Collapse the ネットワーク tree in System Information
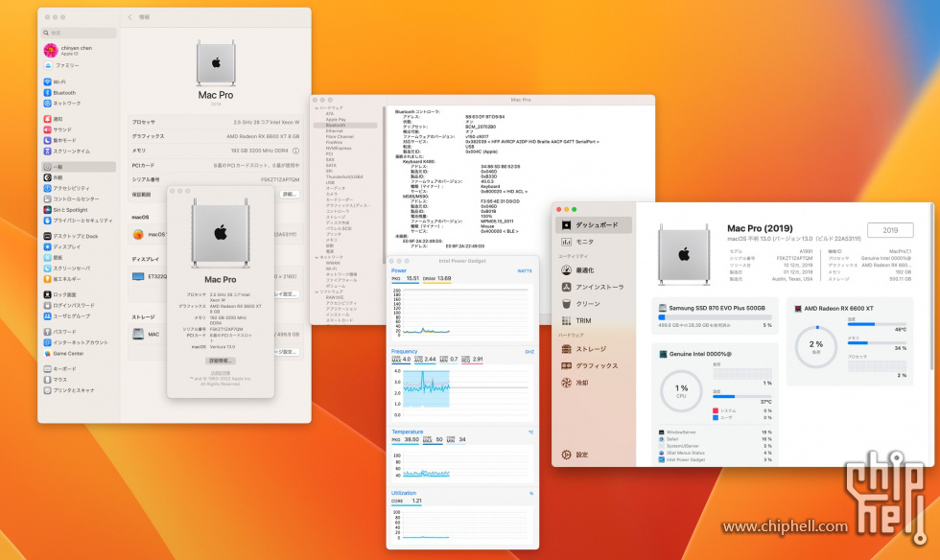This screenshot has width=940, height=560. (317, 257)
